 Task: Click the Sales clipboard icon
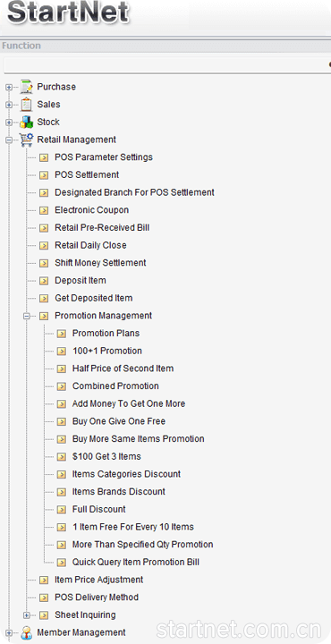[26, 105]
